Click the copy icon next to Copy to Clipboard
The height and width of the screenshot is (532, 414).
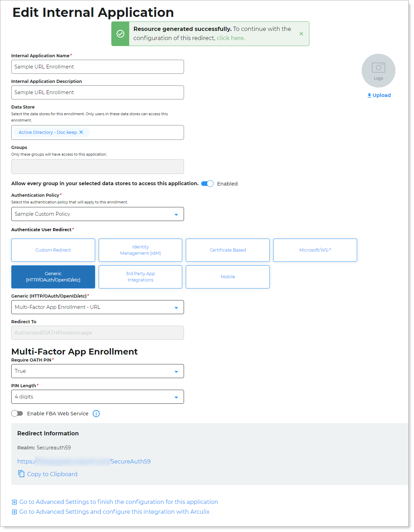click(21, 474)
